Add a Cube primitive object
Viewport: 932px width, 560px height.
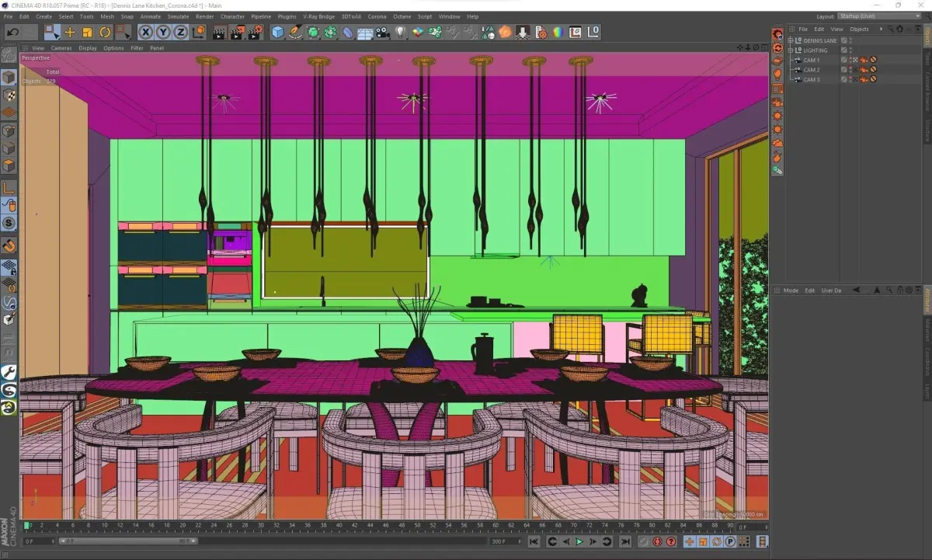277,32
